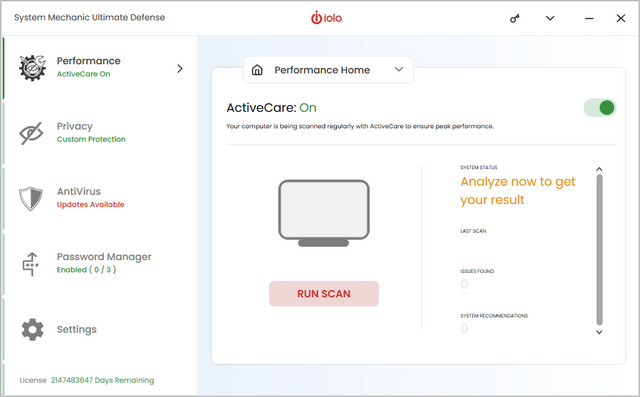Click the iolo logo

coord(327,18)
